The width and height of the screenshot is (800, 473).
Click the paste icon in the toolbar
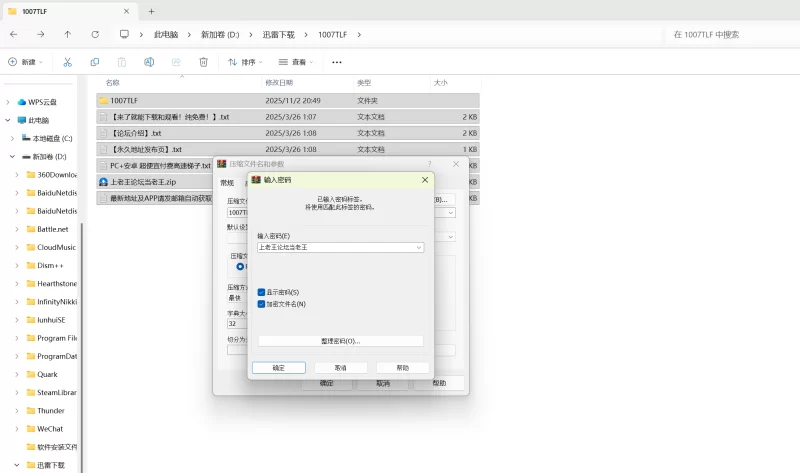(x=122, y=62)
